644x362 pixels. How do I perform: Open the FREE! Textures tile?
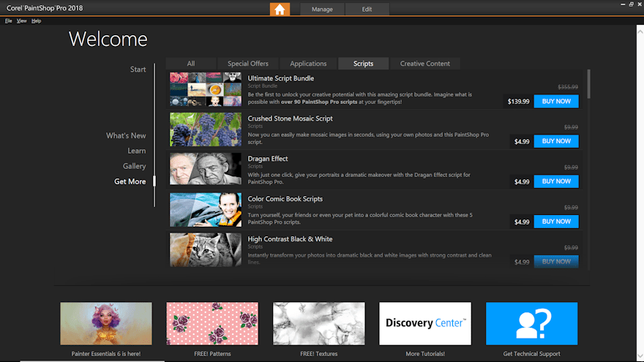318,323
